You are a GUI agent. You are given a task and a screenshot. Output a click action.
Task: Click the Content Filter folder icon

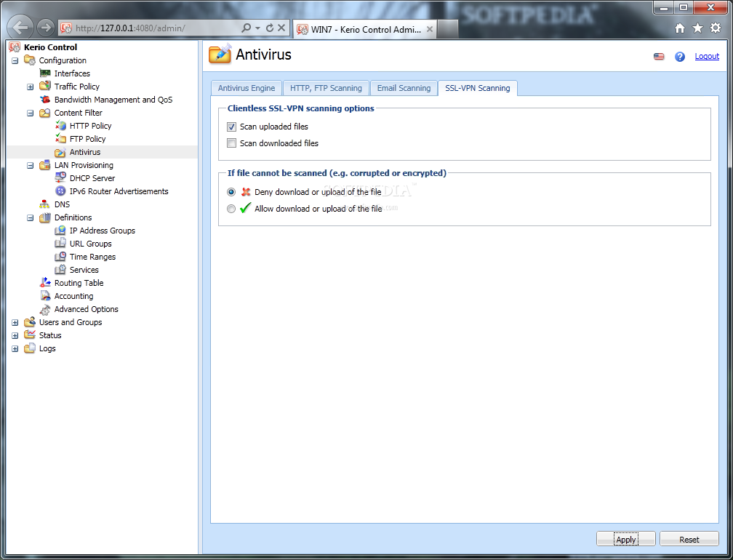[x=45, y=113]
